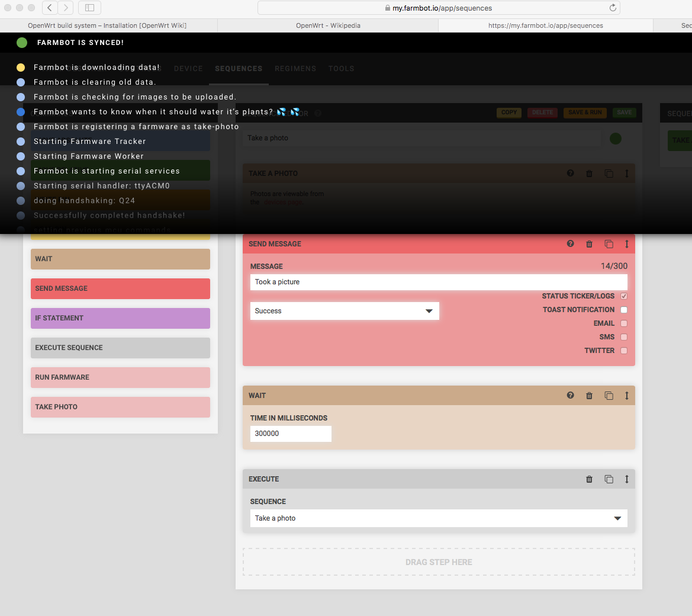Pick the Wait command block

coord(120,259)
